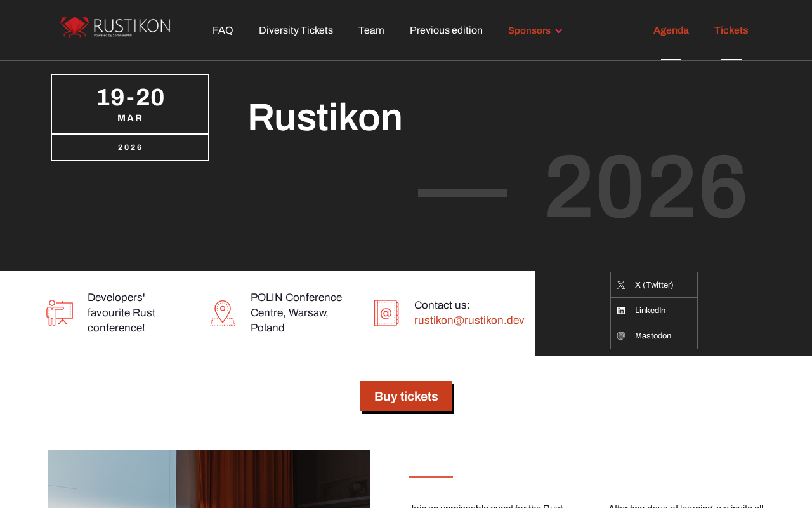
Task: Click the location map pin icon
Action: 223,313
